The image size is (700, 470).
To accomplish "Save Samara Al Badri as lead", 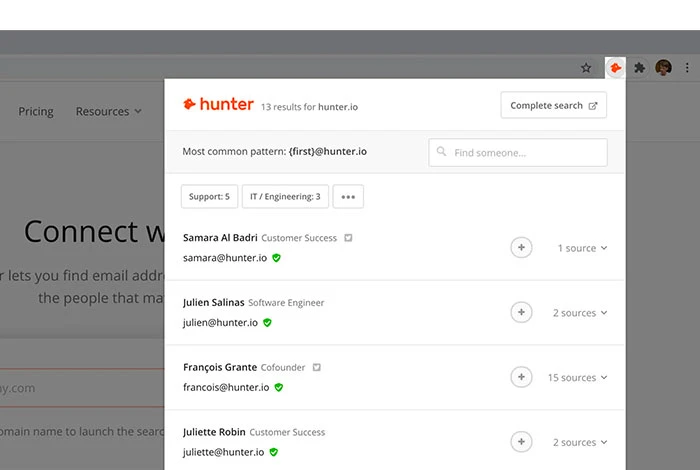I will point(521,248).
